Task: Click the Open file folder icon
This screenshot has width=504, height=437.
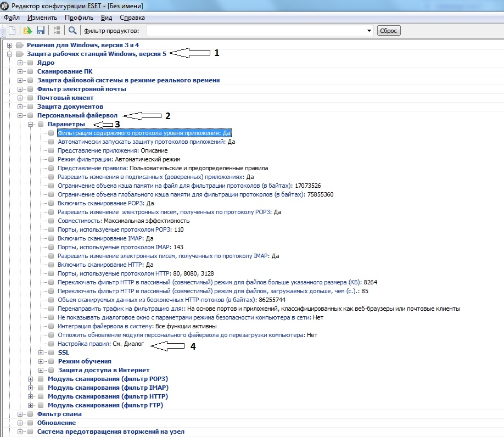Action: pos(27,31)
